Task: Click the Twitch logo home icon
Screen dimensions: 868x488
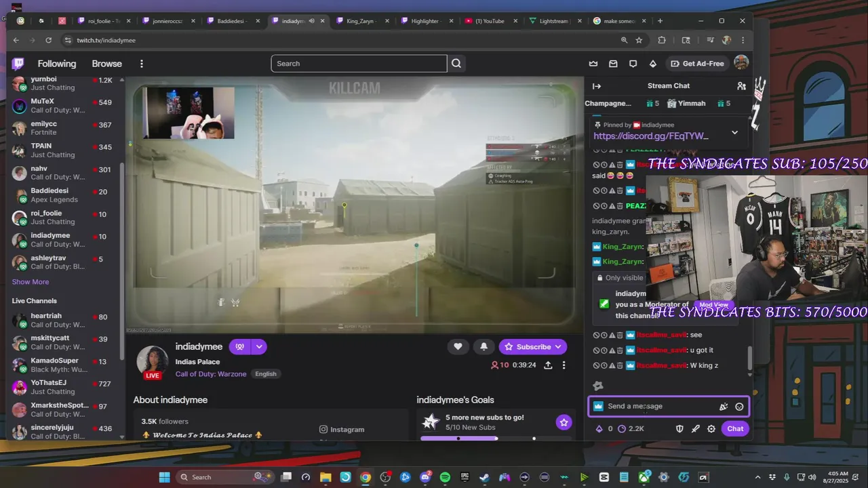Action: [18, 64]
